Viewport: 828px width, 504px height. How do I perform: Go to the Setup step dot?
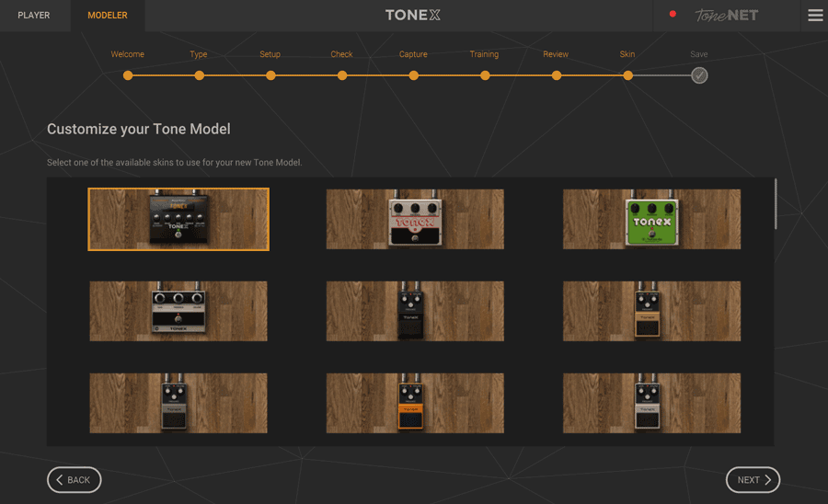(270, 75)
